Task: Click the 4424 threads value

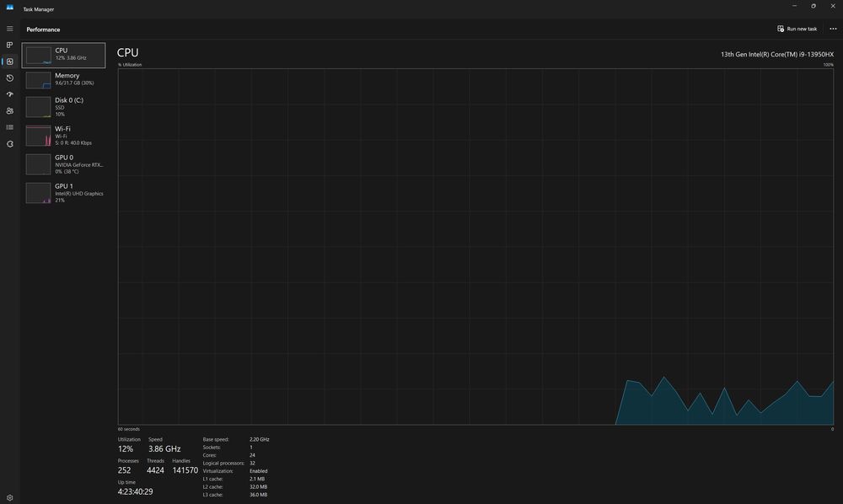Action: 155,470
